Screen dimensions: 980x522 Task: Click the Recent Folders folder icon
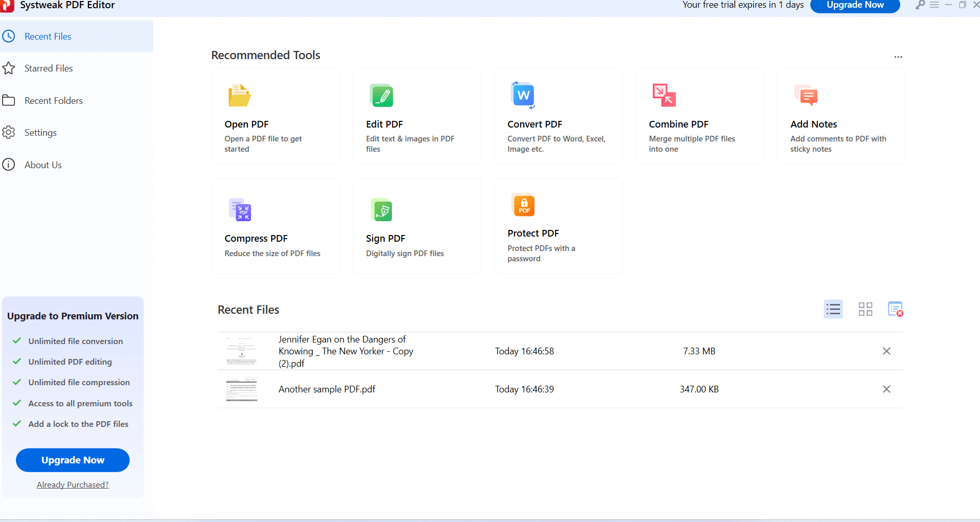pyautogui.click(x=9, y=100)
